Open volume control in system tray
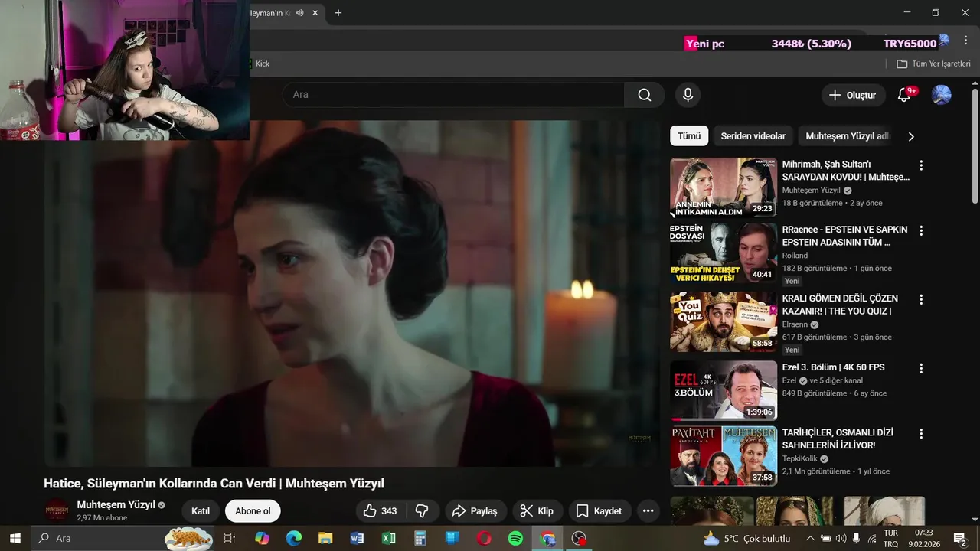The width and height of the screenshot is (980, 551). pos(841,538)
